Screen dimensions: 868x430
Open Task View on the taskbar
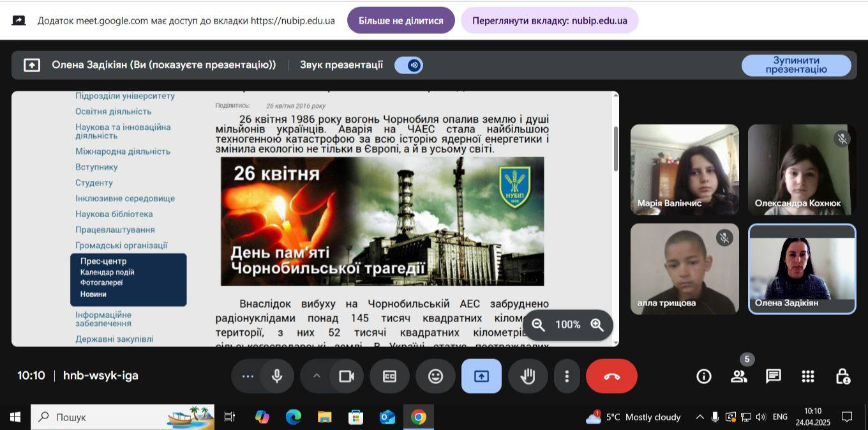pos(230,417)
